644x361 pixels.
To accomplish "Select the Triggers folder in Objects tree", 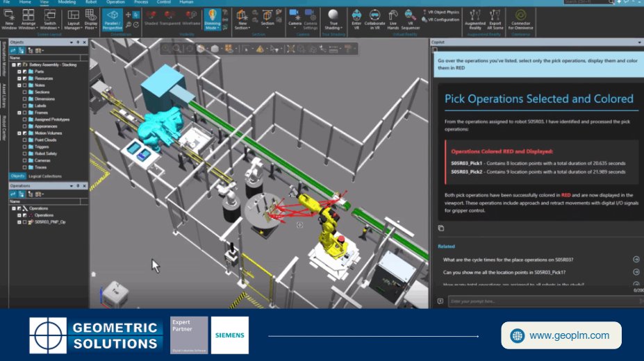I will click(42, 147).
